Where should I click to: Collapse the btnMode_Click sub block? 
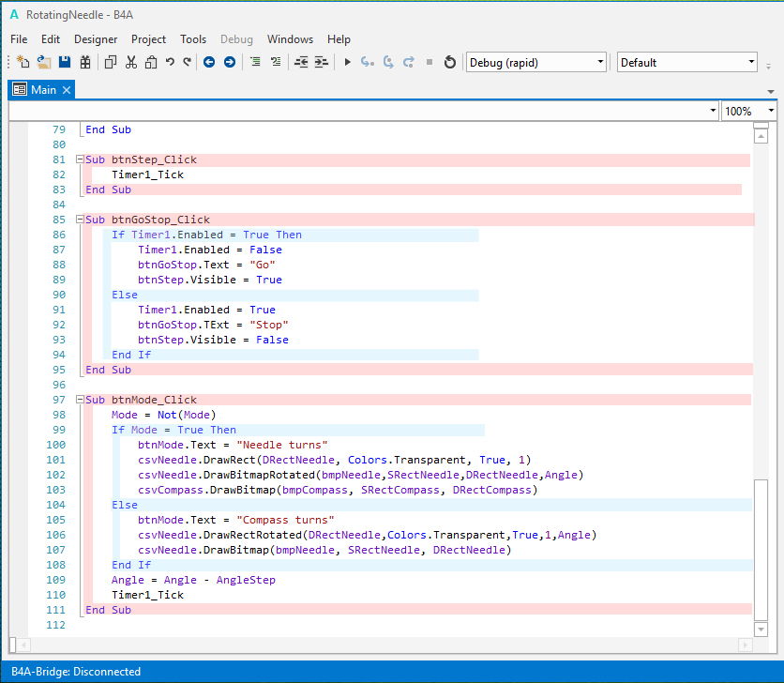(x=81, y=401)
